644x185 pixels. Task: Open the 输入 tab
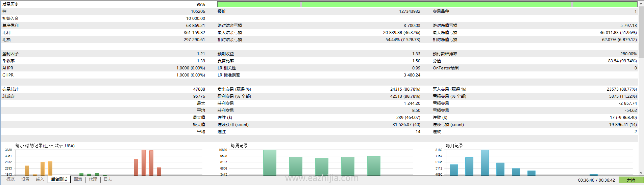click(40, 179)
